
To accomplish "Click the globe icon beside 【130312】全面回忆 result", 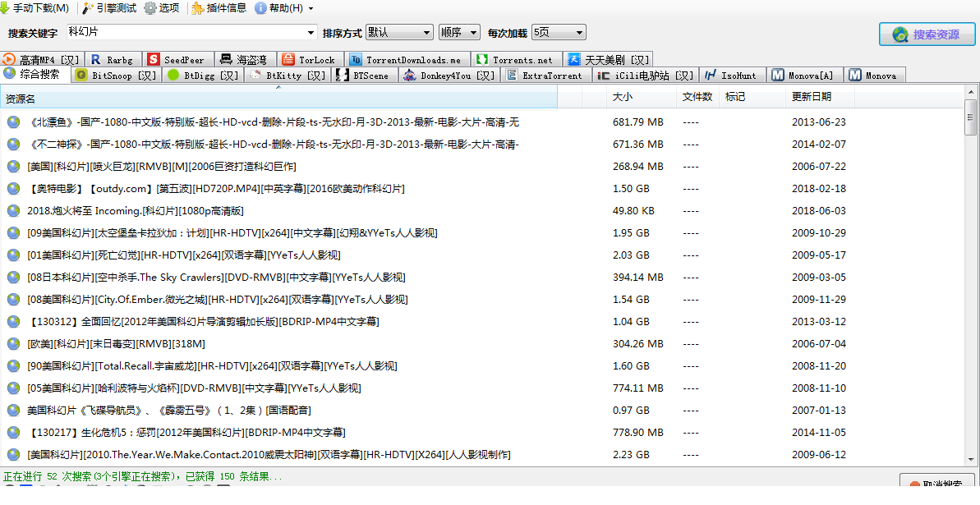I will tap(13, 322).
